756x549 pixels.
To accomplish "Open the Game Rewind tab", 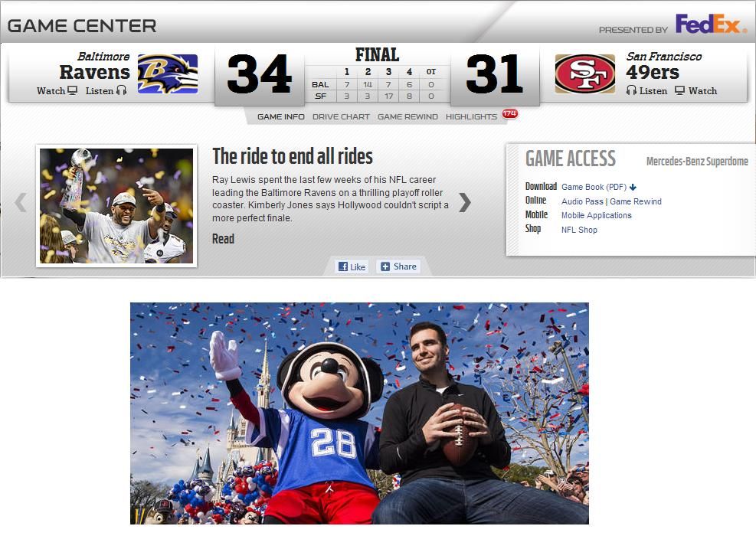I will click(x=407, y=116).
